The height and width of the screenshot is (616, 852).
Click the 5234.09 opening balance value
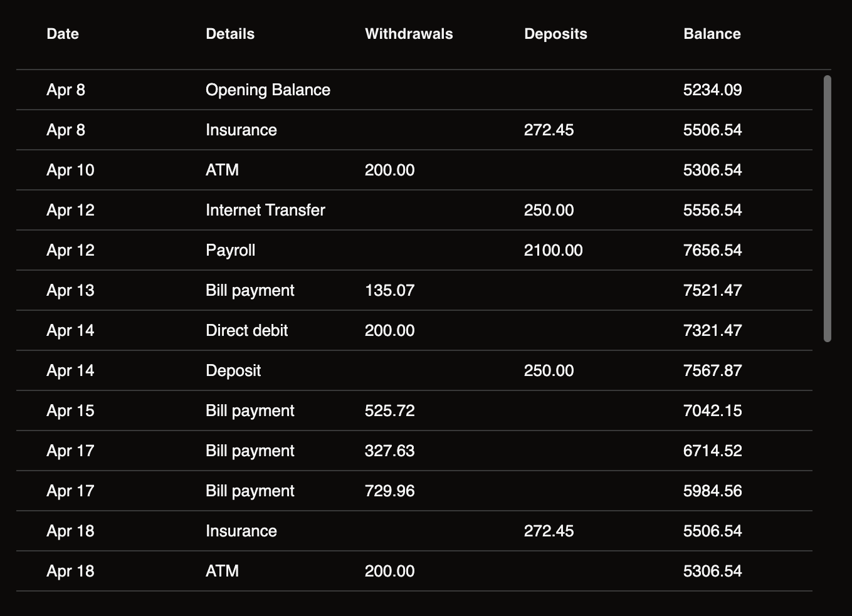click(712, 90)
